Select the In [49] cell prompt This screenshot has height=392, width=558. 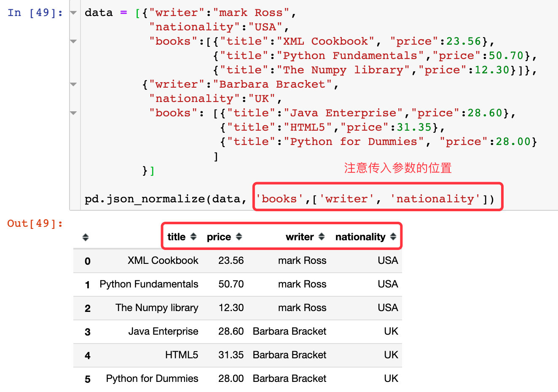[x=35, y=13]
